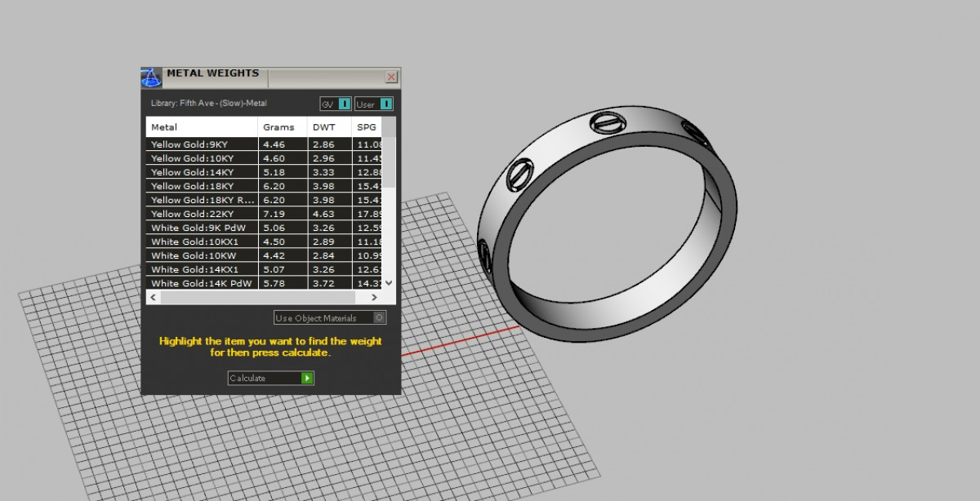
Task: Click the horizontal scrollbar left arrow
Action: pos(152,298)
